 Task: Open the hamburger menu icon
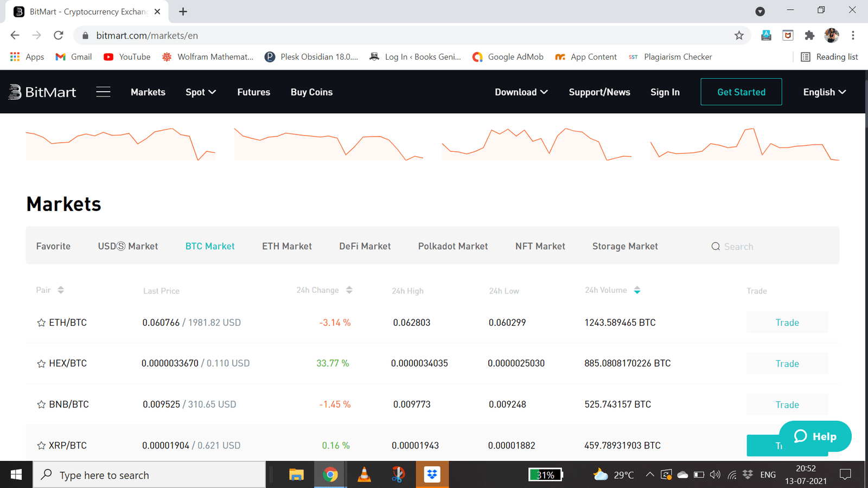[103, 92]
